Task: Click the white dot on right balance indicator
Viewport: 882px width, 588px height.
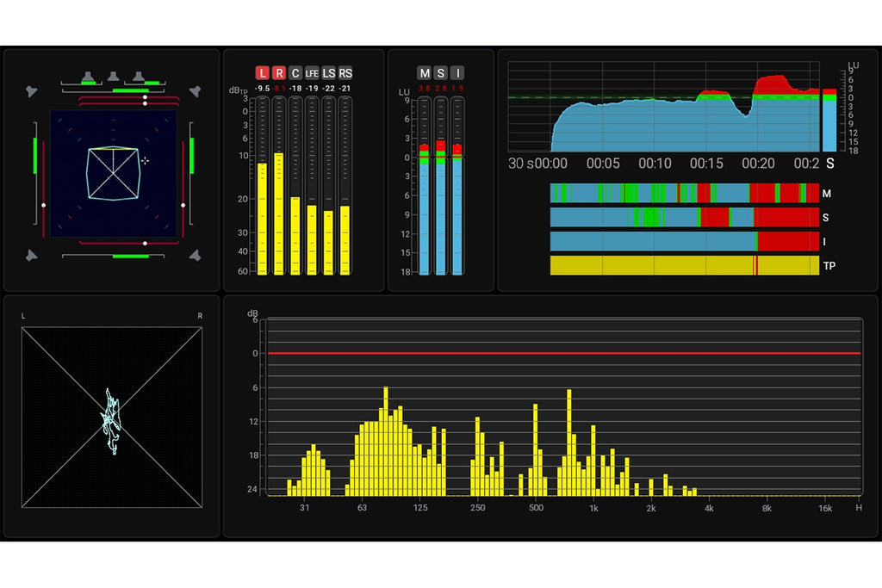Action: pyautogui.click(x=183, y=205)
